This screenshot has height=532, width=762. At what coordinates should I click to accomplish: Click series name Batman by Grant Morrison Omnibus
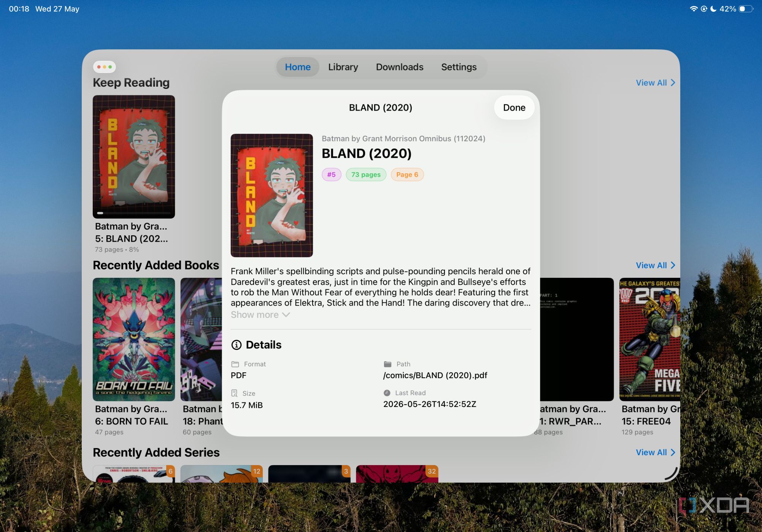tap(403, 139)
